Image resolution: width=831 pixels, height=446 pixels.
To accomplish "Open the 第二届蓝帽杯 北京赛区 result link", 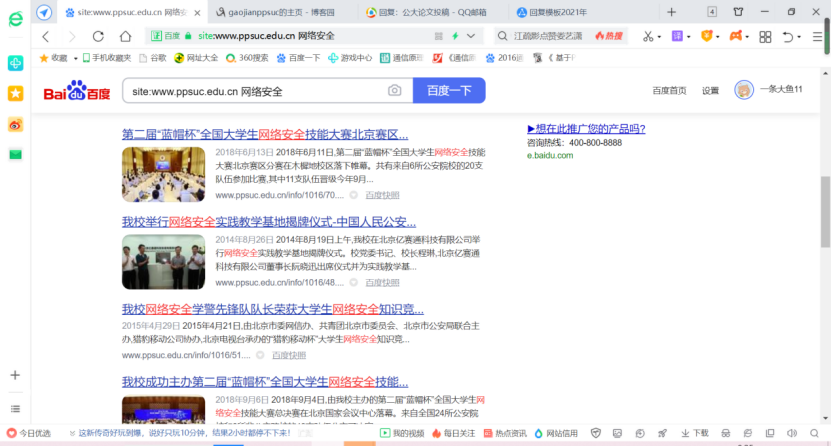I will coord(265,134).
